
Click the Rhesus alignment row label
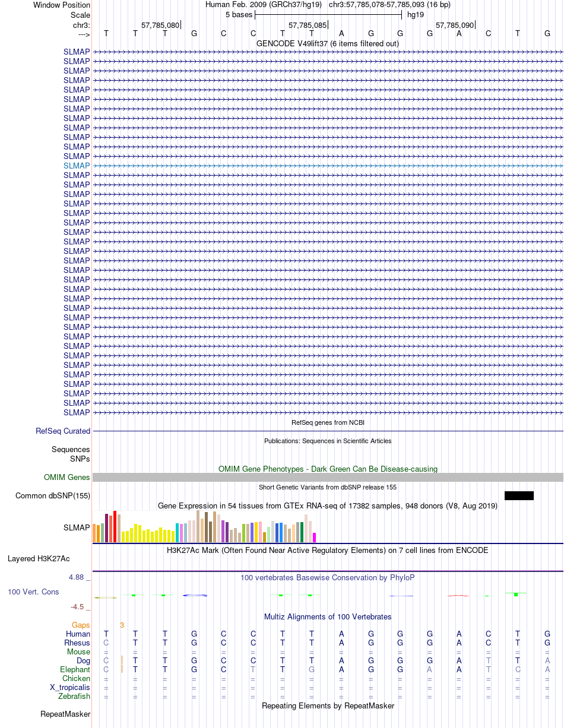pos(77,643)
